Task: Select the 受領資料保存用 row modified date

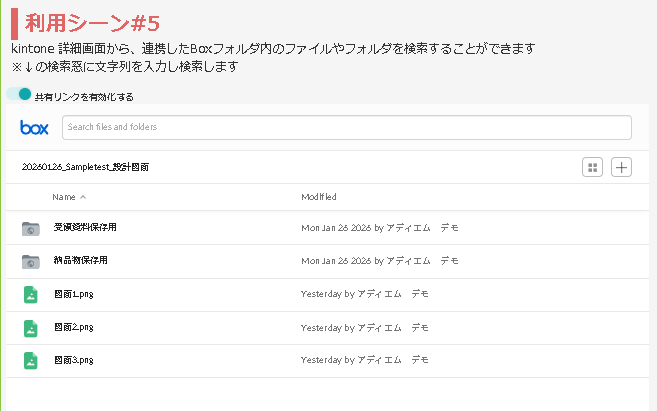Action: 379,228
